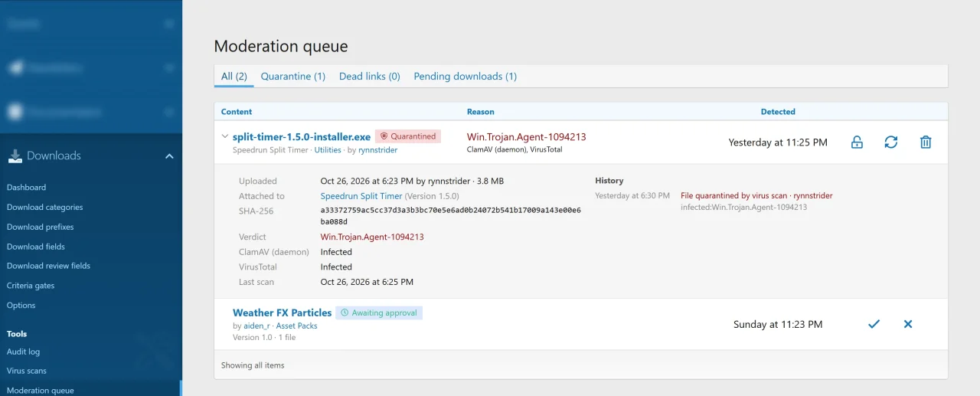Click the Downloads section download icon in sidebar

tap(15, 155)
